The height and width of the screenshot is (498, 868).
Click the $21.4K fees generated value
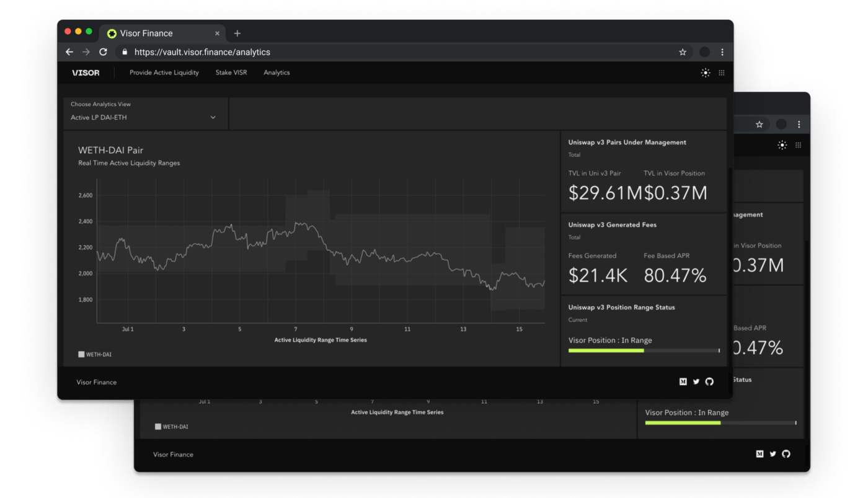tap(598, 275)
